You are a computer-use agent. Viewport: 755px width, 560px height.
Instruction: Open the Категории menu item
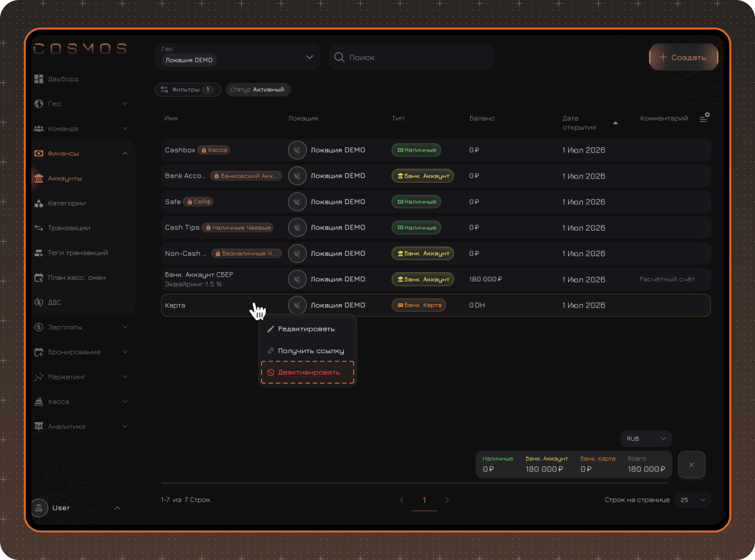click(x=67, y=203)
